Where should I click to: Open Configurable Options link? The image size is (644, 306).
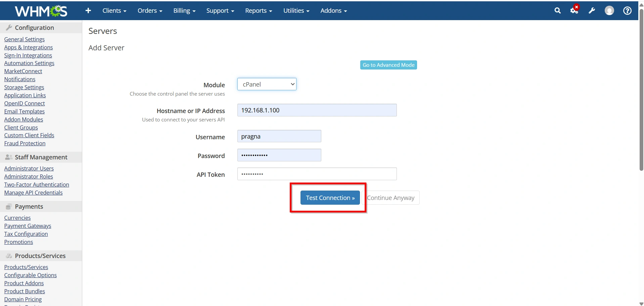pyautogui.click(x=31, y=275)
